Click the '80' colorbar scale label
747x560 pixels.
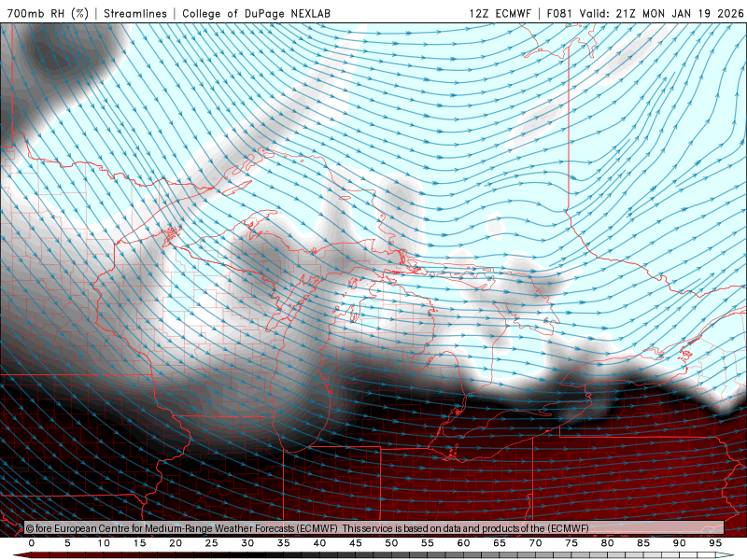point(607,543)
